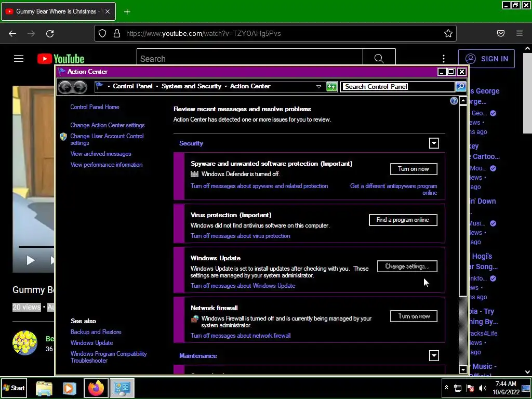The height and width of the screenshot is (399, 532).
Task: Click Action Center scrollbar up arrow
Action: 463,101
